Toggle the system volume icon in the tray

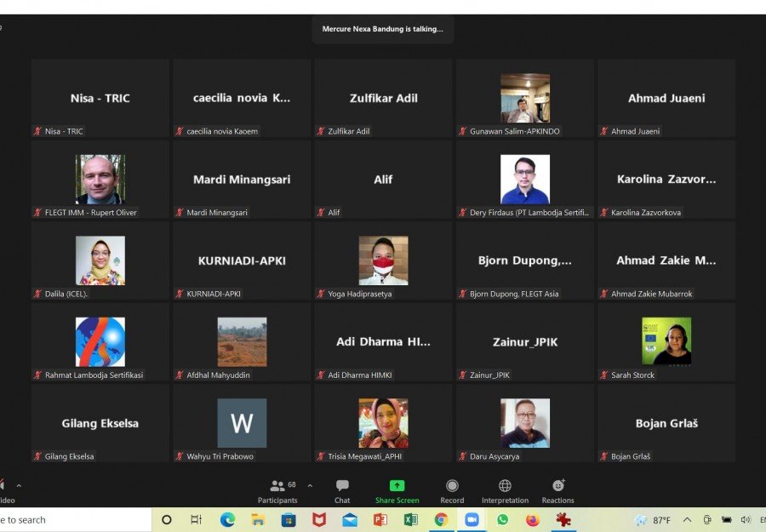coord(746,520)
